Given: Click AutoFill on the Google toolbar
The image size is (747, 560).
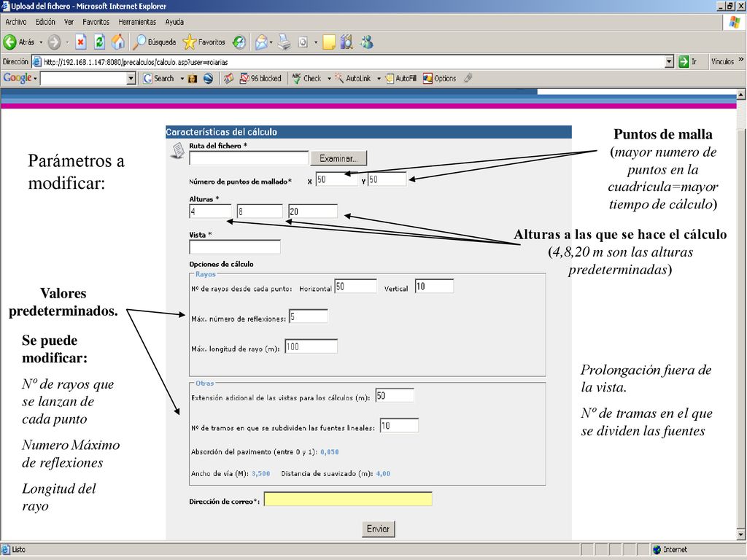Looking at the screenshot, I should point(400,79).
